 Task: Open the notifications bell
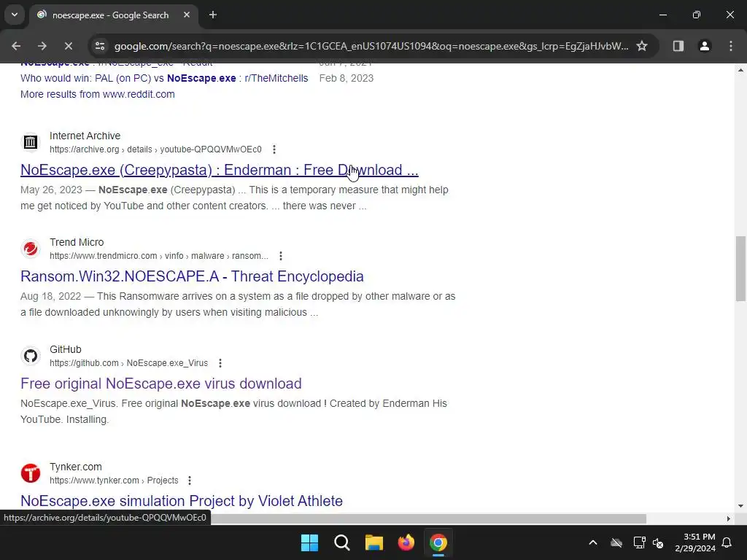(727, 542)
